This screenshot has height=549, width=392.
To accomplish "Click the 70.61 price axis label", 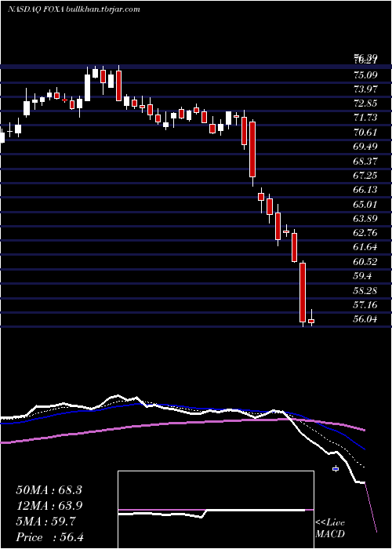I will [366, 133].
